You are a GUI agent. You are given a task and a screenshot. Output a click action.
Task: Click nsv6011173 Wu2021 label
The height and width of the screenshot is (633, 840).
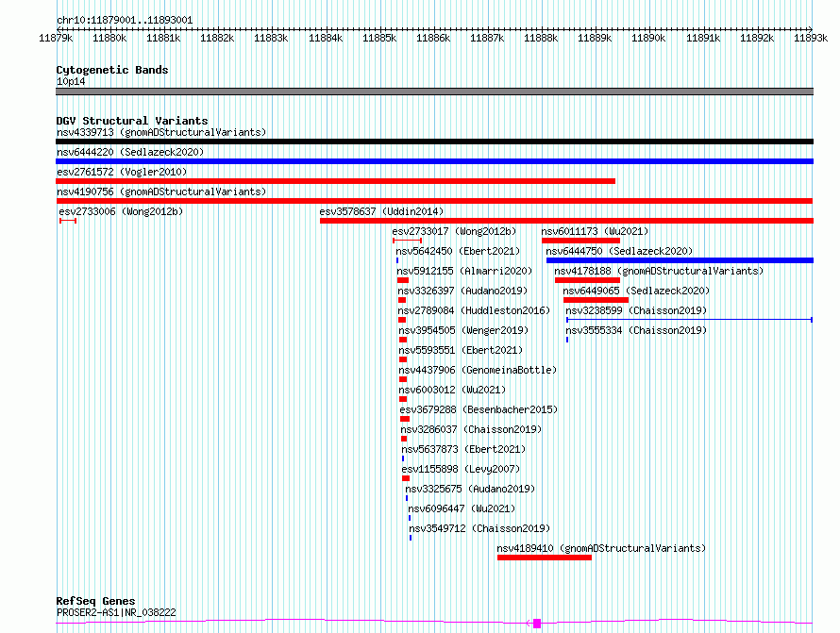pos(595,231)
